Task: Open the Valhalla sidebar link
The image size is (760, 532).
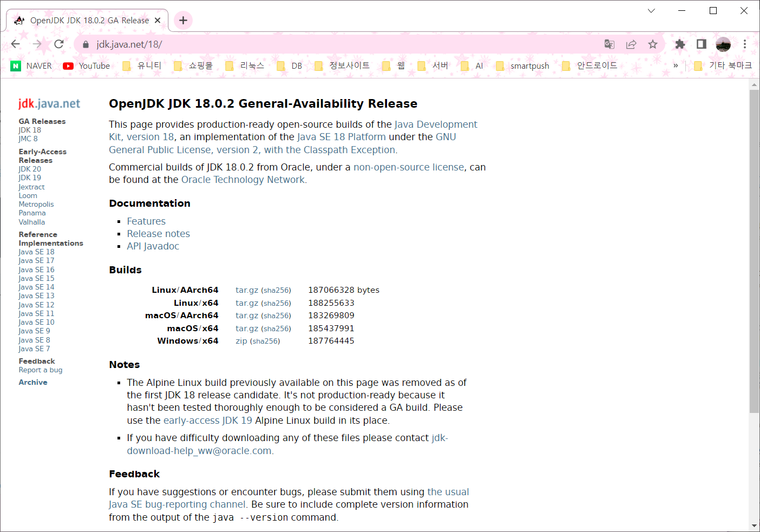Action: pyautogui.click(x=32, y=222)
